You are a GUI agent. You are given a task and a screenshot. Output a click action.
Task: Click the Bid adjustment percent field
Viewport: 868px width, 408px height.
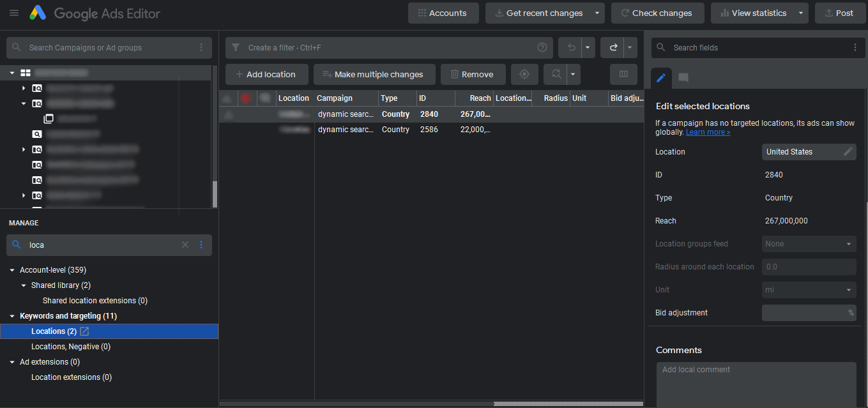(x=809, y=313)
